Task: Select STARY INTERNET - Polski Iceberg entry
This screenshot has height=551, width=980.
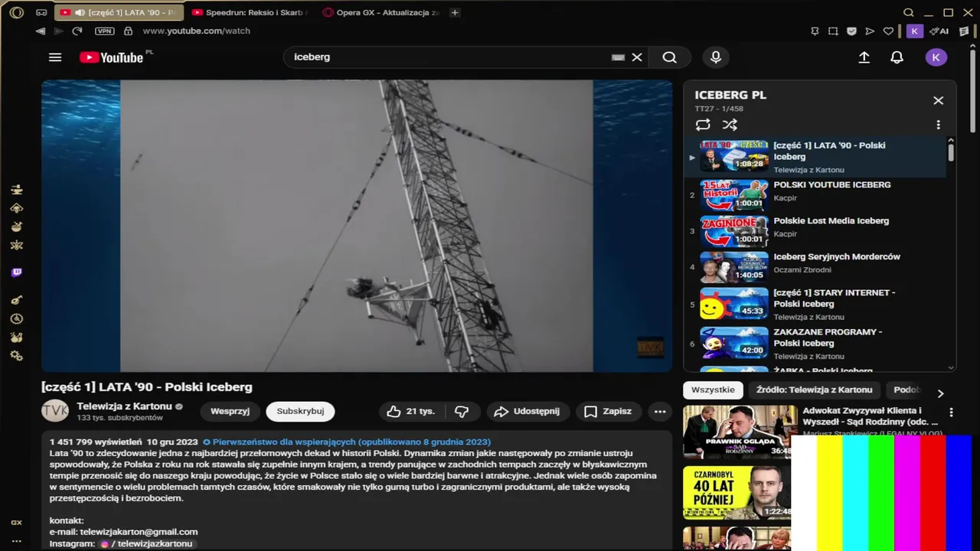Action: (x=815, y=305)
